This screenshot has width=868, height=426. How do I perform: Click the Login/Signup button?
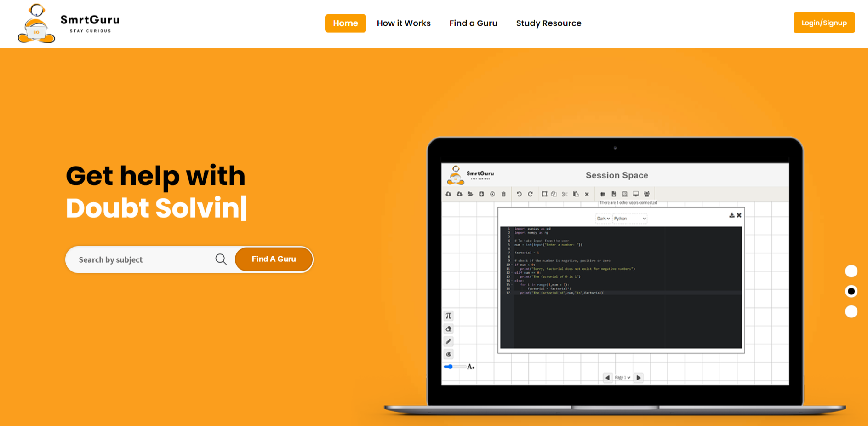(x=824, y=23)
